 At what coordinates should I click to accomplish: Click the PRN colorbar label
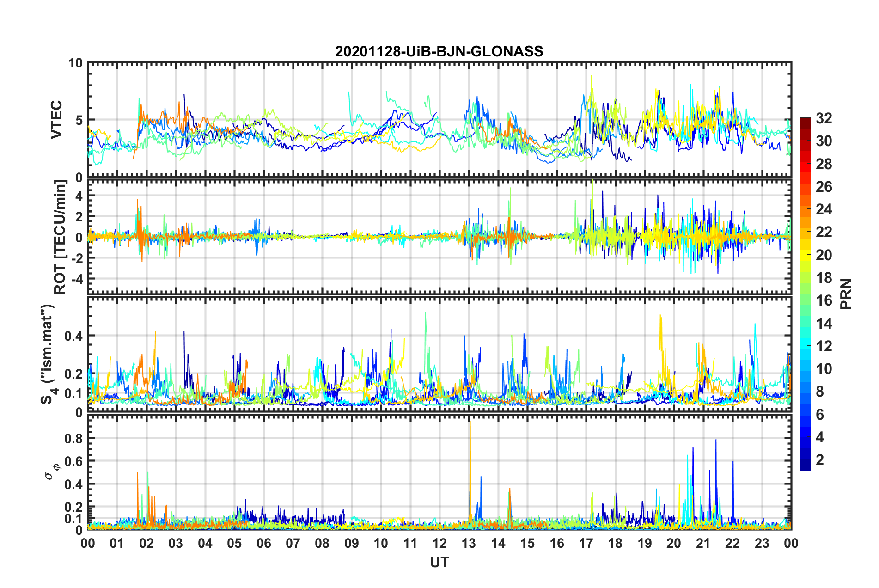[x=846, y=294]
